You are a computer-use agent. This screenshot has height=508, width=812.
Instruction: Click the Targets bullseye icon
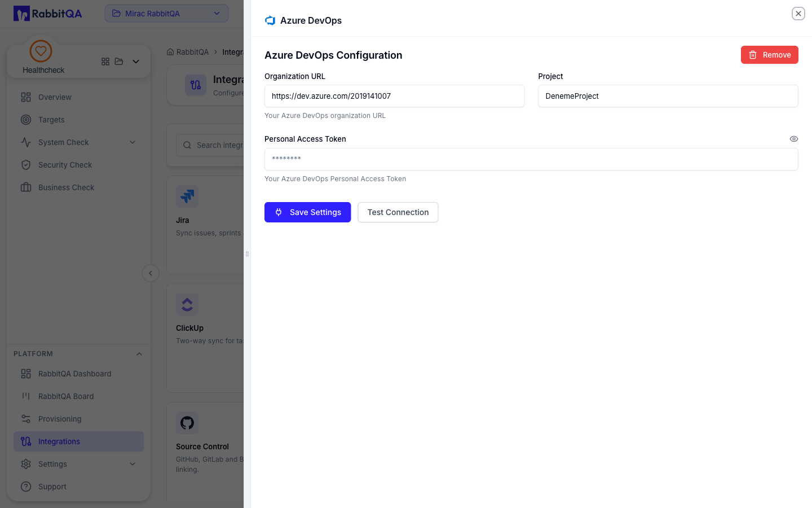point(26,120)
